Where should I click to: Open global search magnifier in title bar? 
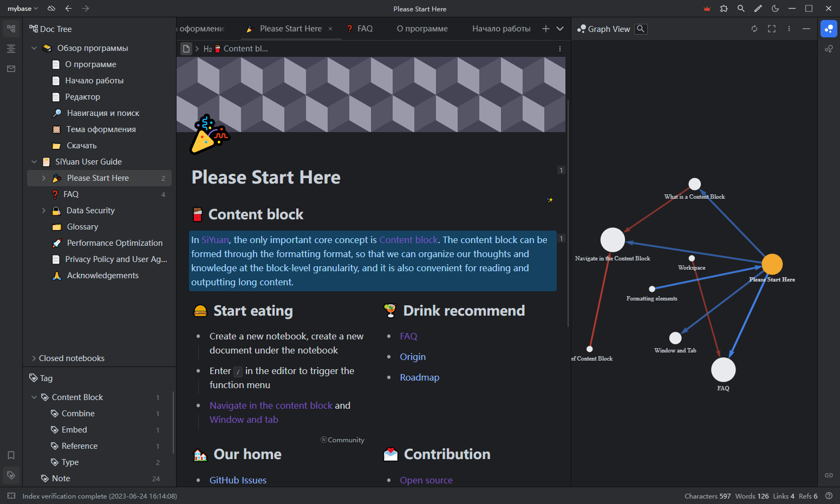(x=741, y=9)
